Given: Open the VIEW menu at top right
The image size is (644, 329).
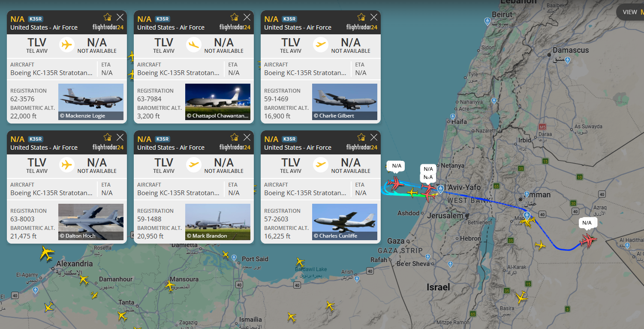Looking at the screenshot, I should [630, 12].
